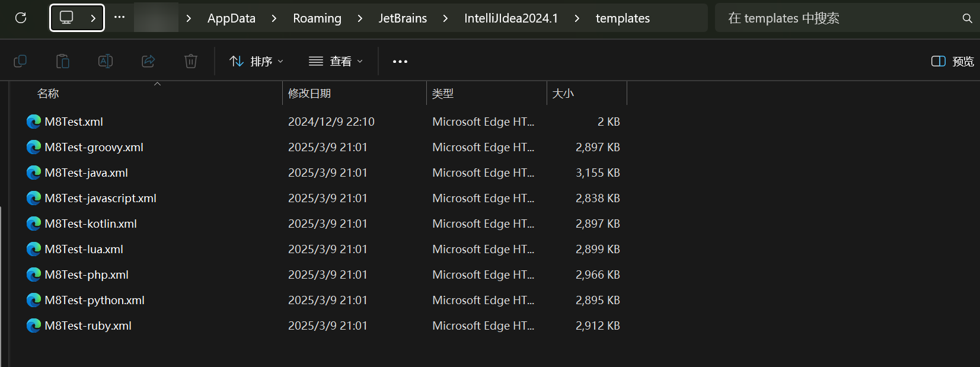The image size is (980, 367).
Task: Click the This PC monitor icon in address bar
Action: click(x=66, y=18)
